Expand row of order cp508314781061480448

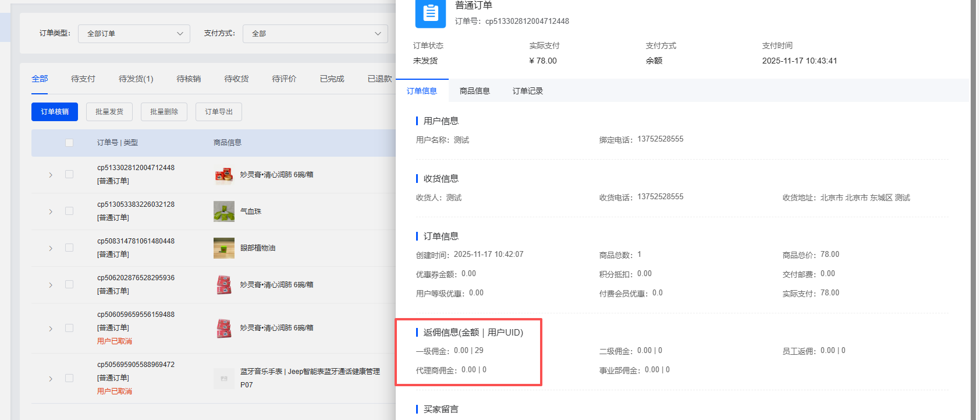pos(51,248)
